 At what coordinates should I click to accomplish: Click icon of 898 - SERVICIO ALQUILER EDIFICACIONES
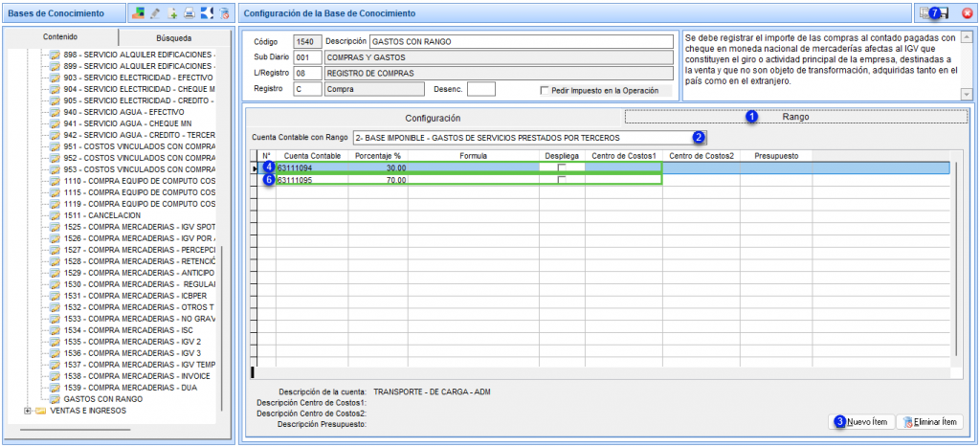[55, 55]
